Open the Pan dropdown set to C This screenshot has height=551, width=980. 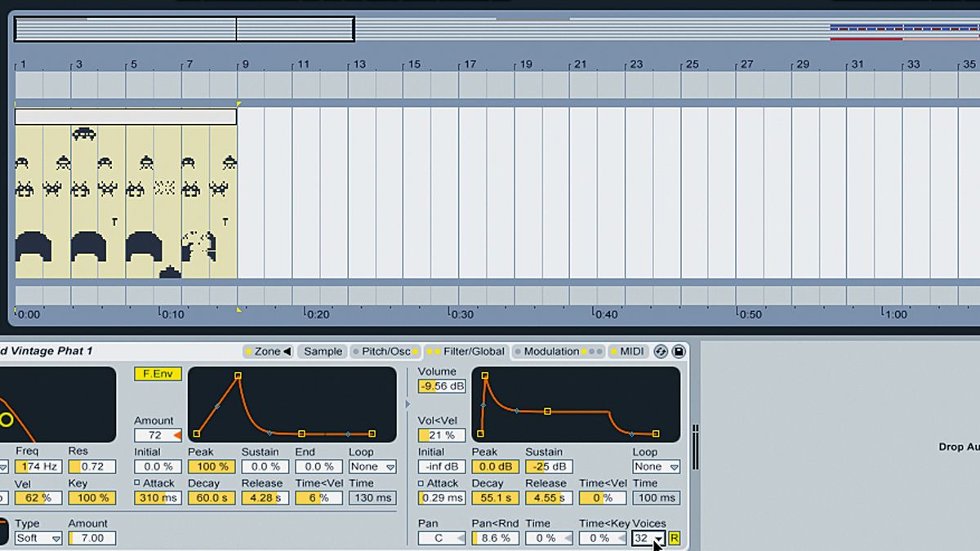[441, 538]
